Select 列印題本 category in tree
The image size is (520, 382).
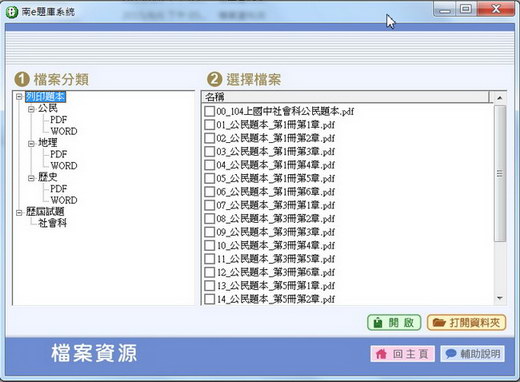45,97
